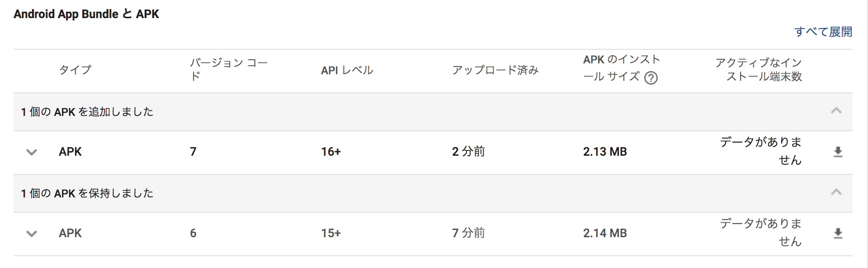The image size is (868, 268).
Task: Expand the version 6 APK row
Action: pyautogui.click(x=32, y=234)
